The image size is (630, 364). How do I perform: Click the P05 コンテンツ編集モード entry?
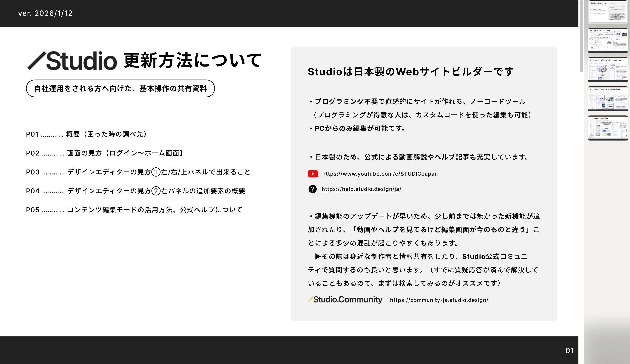coord(134,210)
